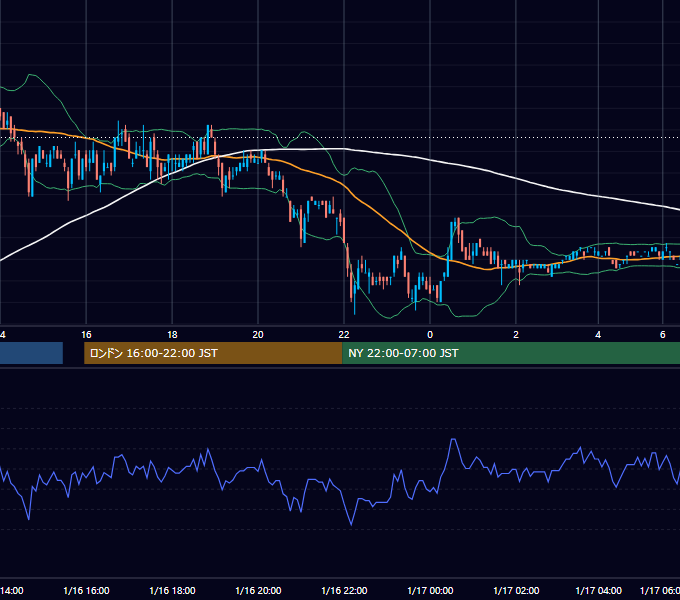This screenshot has width=680, height=600.
Task: Click the "1/17 02:00" date label
Action: coord(516,590)
